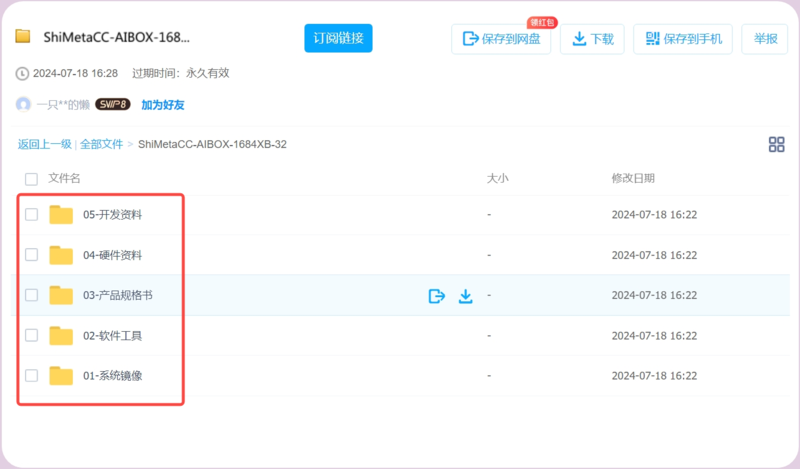The width and height of the screenshot is (800, 469).
Task: Click the grid view toggle icon
Action: point(777,144)
